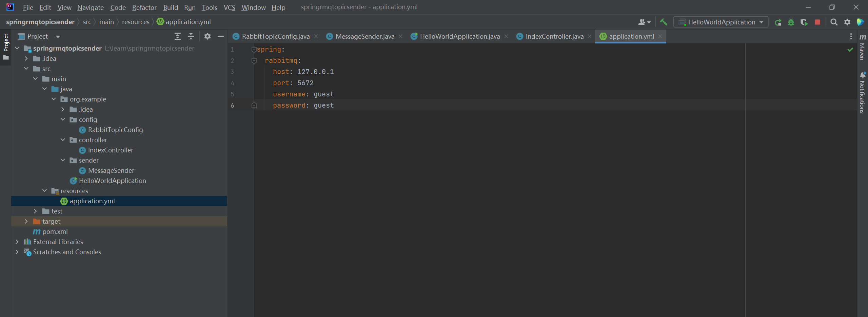Fold the spring block in editor gutter
The width and height of the screenshot is (868, 317).
(254, 50)
